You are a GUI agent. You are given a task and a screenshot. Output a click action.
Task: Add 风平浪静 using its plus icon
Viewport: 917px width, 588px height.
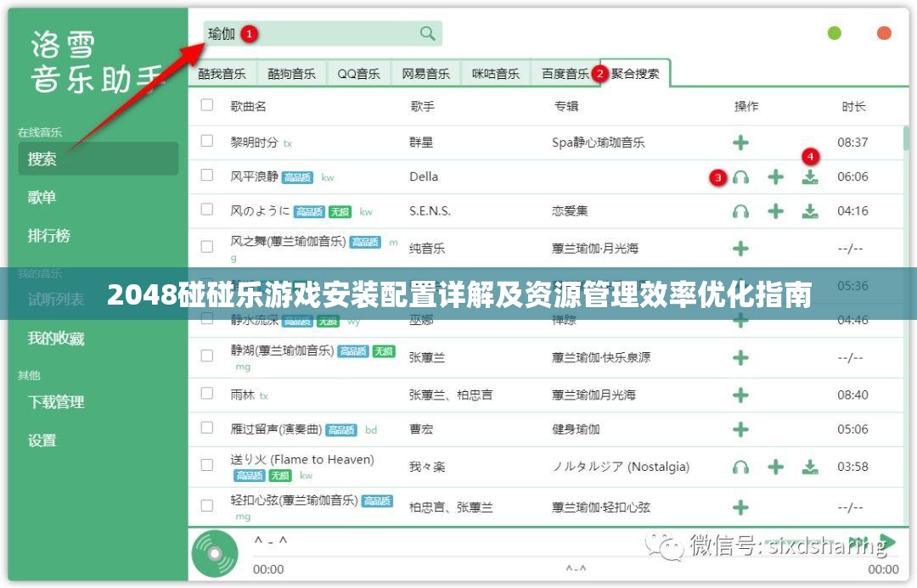point(775,176)
